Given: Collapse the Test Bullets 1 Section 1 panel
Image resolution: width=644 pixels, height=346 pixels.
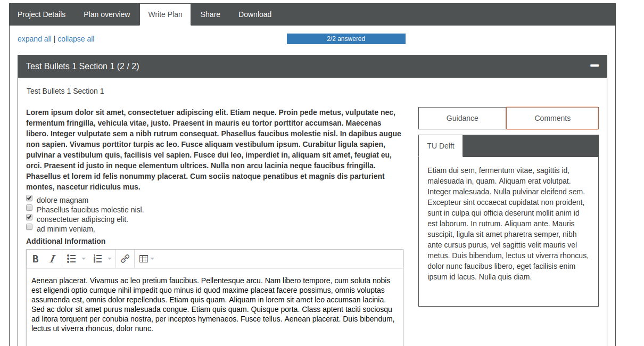Looking at the screenshot, I should (x=594, y=66).
